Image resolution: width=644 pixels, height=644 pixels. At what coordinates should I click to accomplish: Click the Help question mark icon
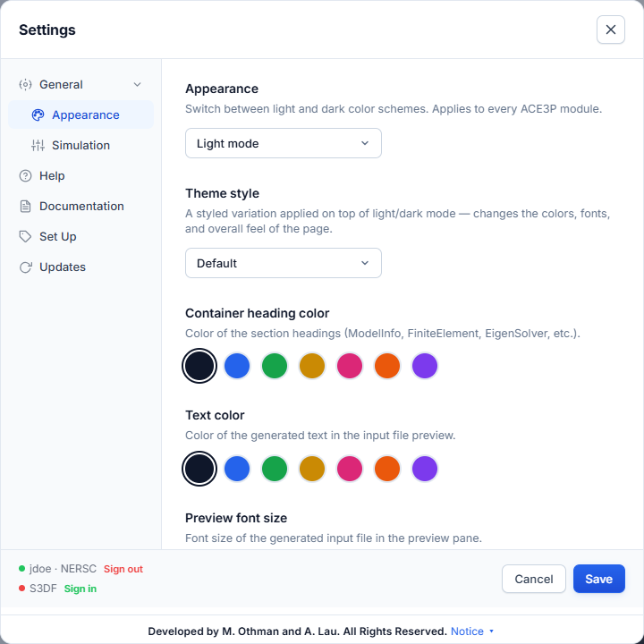(25, 176)
